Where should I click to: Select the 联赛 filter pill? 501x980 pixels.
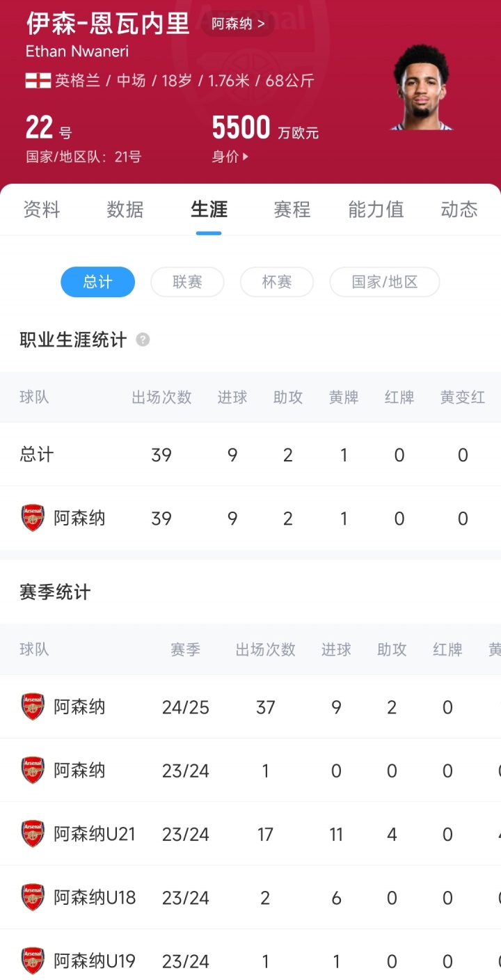tap(187, 282)
